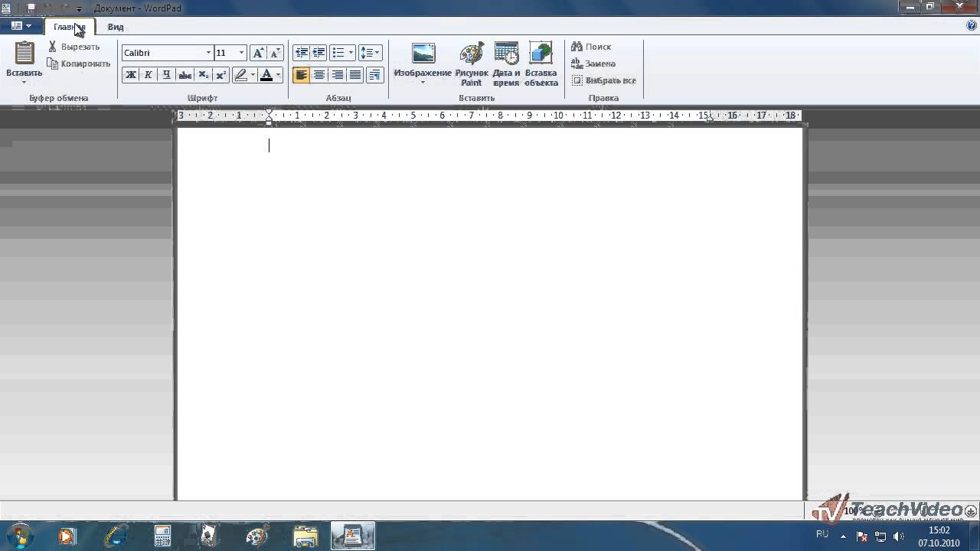Screen dimensions: 980x551
Task: Open Internet Explorer from taskbar
Action: coord(115,536)
